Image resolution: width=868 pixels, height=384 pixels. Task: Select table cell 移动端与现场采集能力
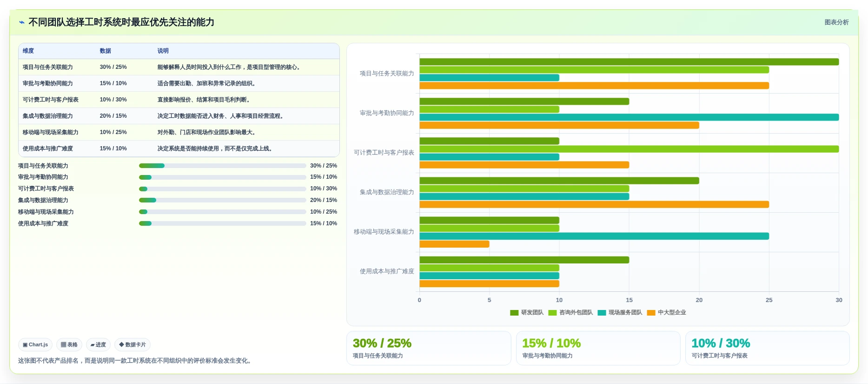[51, 132]
